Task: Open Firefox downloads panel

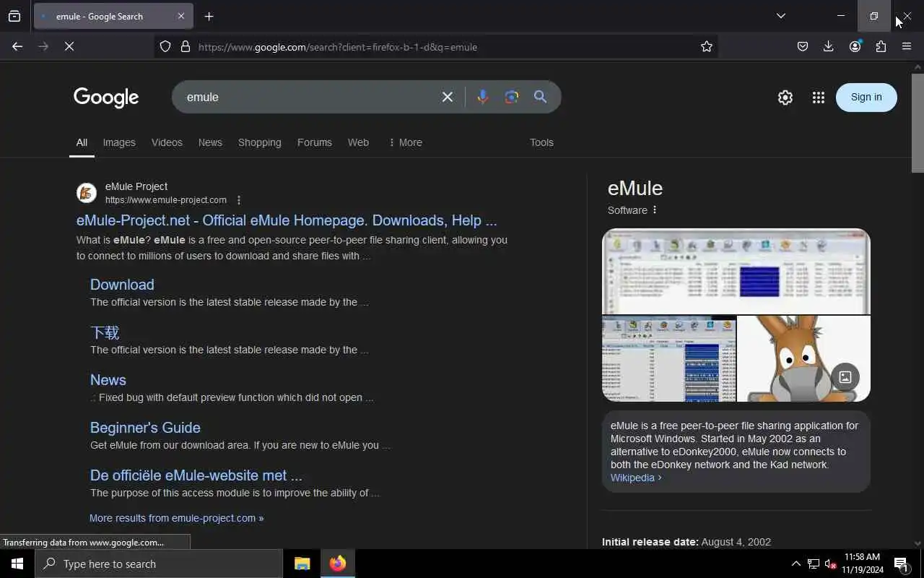Action: [x=829, y=46]
